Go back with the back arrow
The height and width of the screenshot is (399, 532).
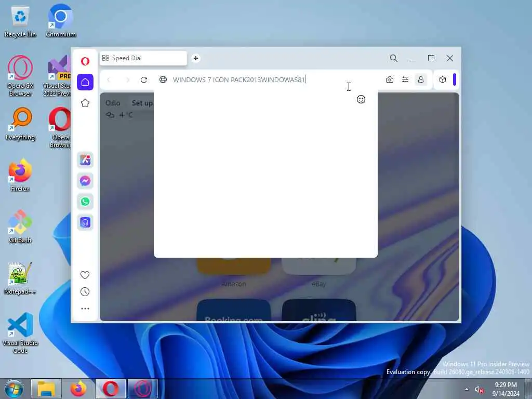coord(109,79)
